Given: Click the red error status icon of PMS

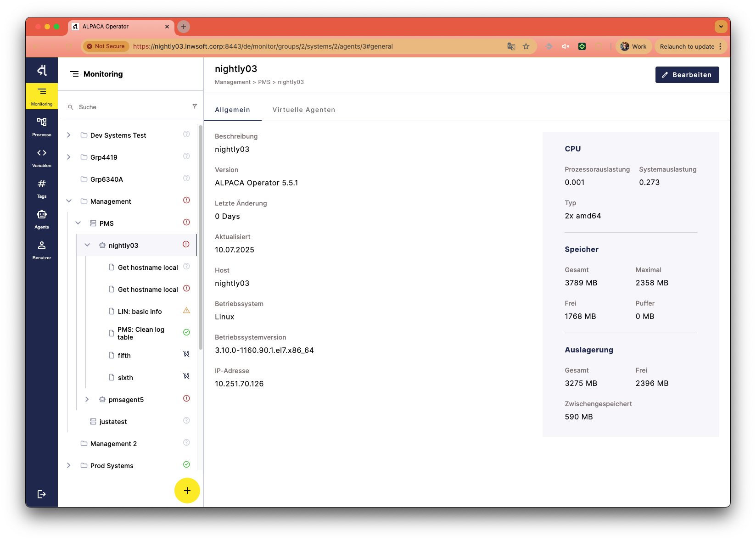Looking at the screenshot, I should (186, 222).
